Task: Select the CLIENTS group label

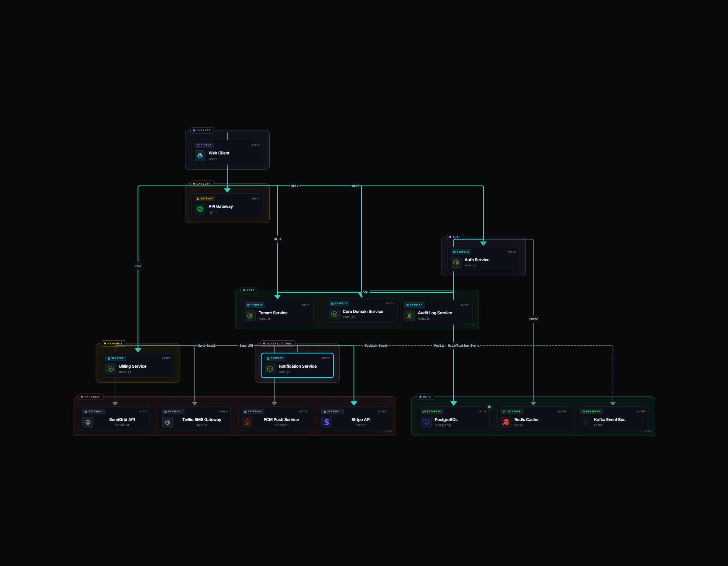Action: pyautogui.click(x=202, y=130)
